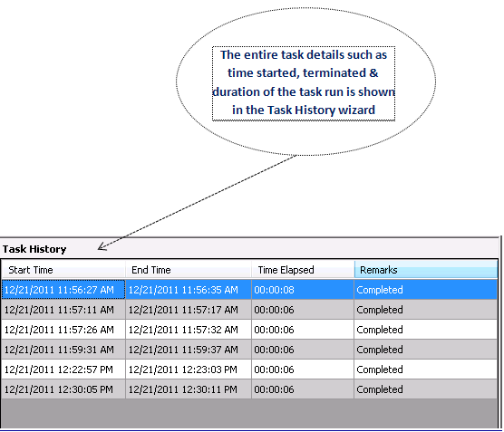Select the row starting 11:57:26 AM
The height and width of the screenshot is (432, 504).
point(249,330)
